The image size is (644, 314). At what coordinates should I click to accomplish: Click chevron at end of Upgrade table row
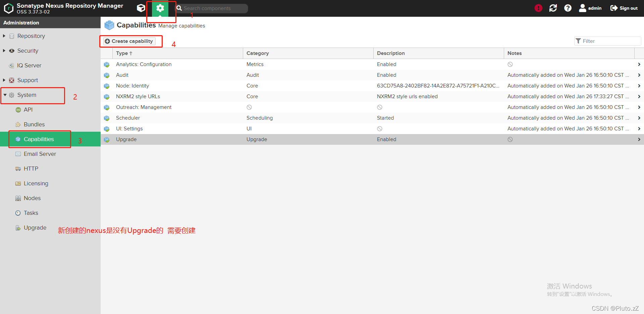[639, 139]
